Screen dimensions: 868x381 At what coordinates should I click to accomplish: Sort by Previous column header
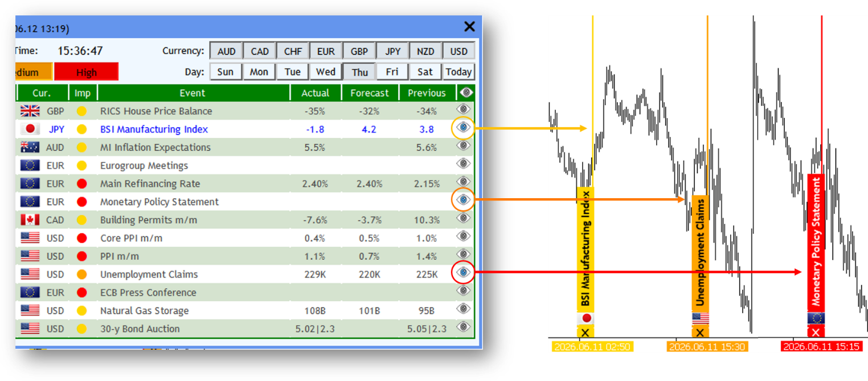(427, 93)
